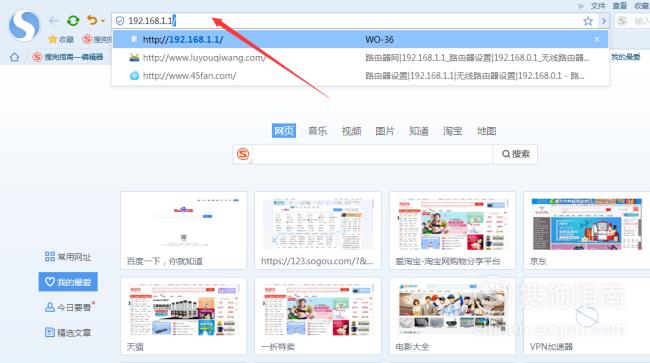The width and height of the screenshot is (650, 363).
Task: Open 精选文章 in the sidebar
Action: click(68, 332)
